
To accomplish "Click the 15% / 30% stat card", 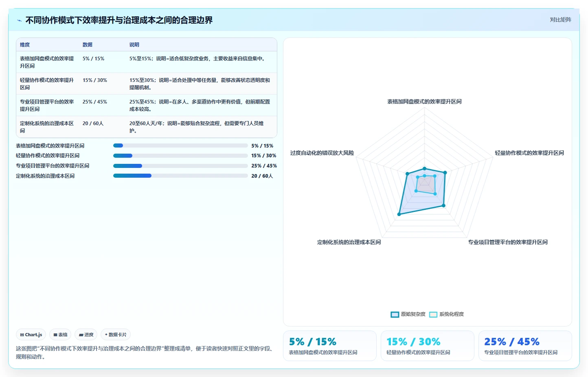I will point(428,346).
